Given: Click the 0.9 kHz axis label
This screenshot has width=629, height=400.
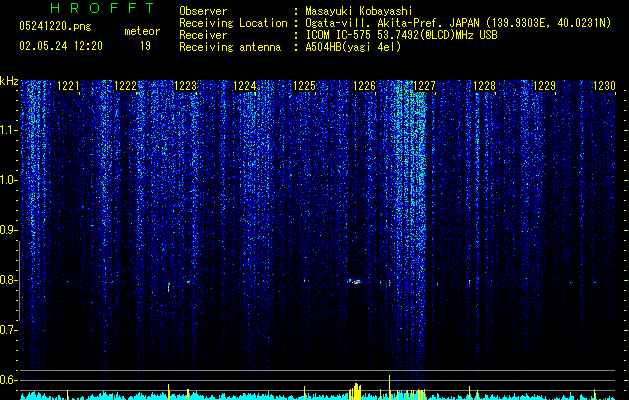Looking at the screenshot, I should point(8,230).
